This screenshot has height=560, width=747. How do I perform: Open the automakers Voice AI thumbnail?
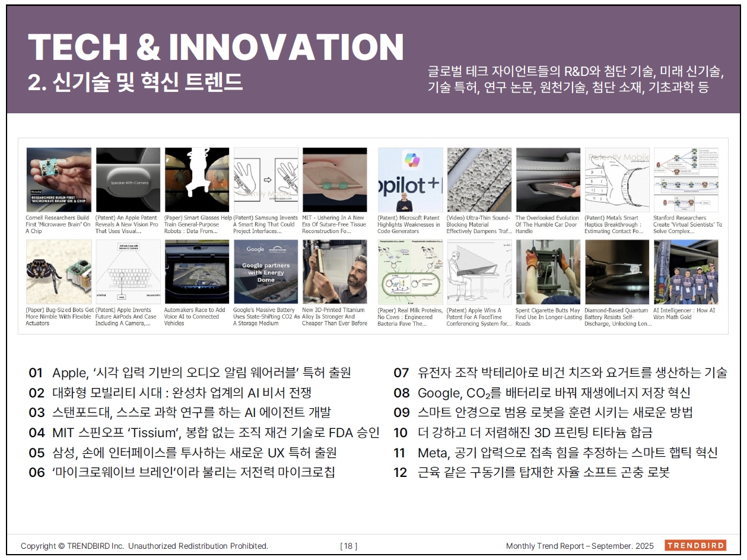point(197,272)
